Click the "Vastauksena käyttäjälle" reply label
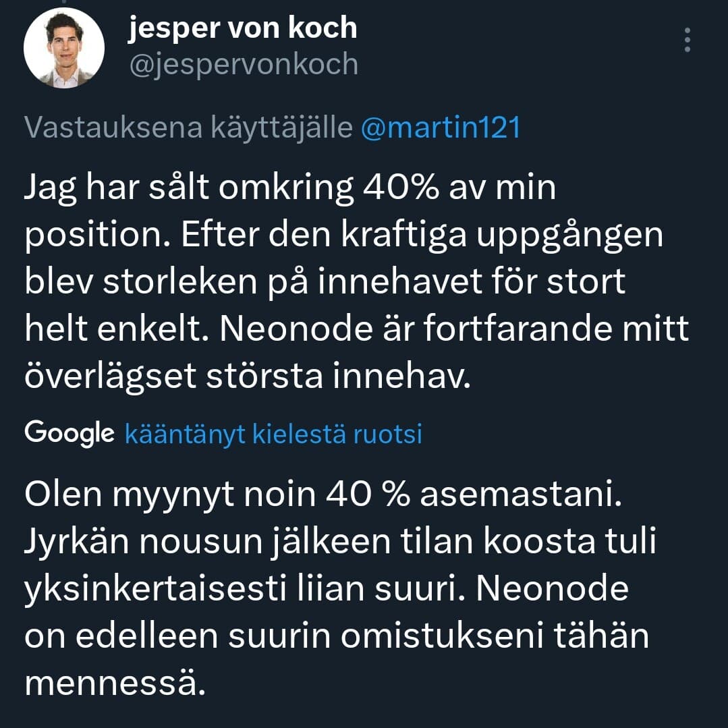Image resolution: width=728 pixels, height=728 pixels. [188, 128]
